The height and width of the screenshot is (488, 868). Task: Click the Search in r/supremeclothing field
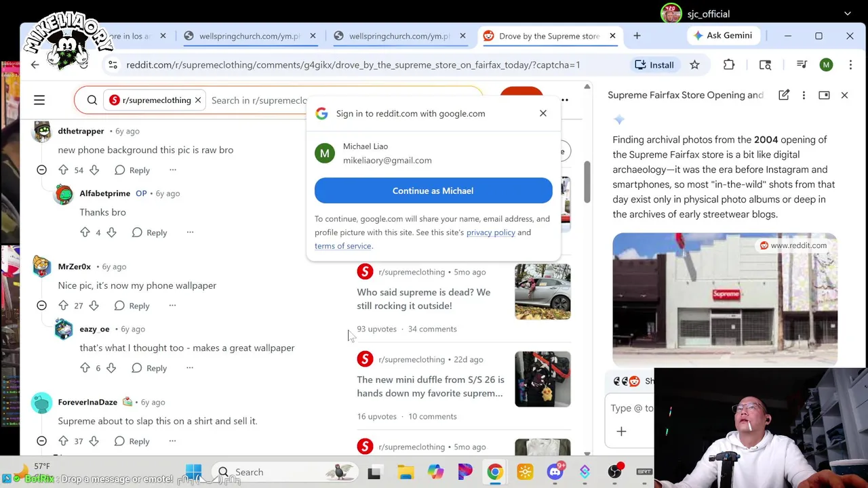(x=259, y=100)
